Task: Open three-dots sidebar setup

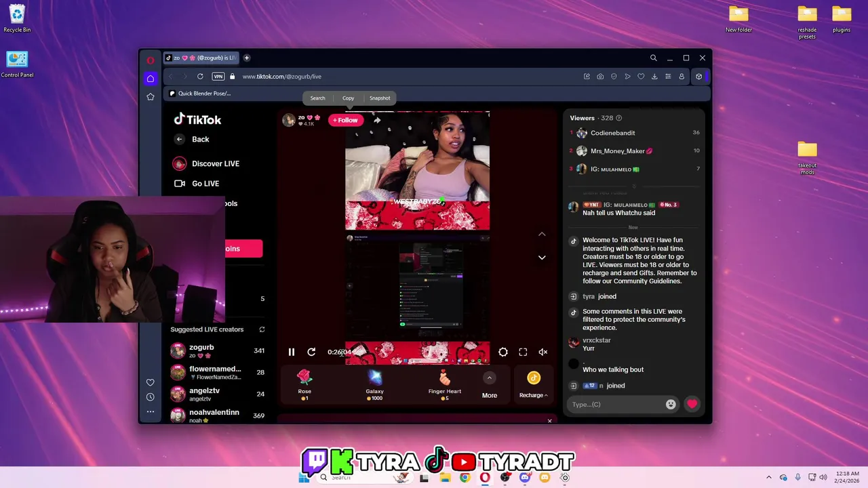Action: click(151, 411)
